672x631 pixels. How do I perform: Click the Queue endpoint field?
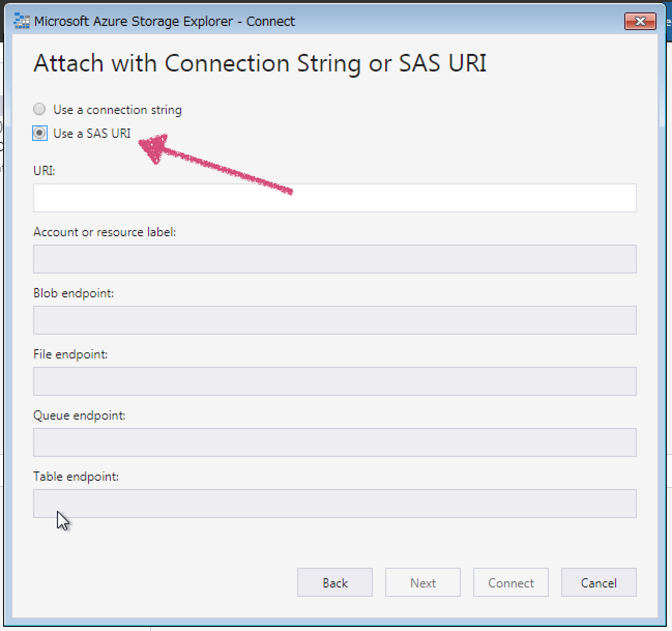pyautogui.click(x=335, y=442)
